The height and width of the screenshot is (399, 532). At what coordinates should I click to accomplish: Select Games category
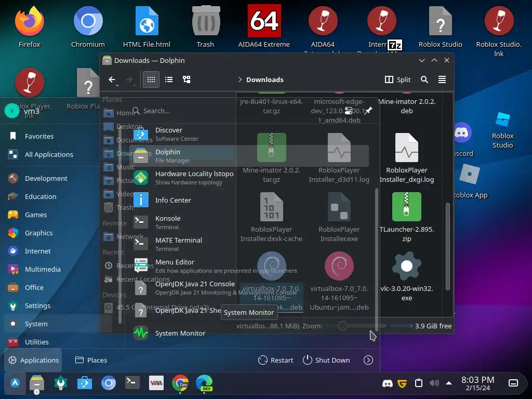tap(58, 215)
